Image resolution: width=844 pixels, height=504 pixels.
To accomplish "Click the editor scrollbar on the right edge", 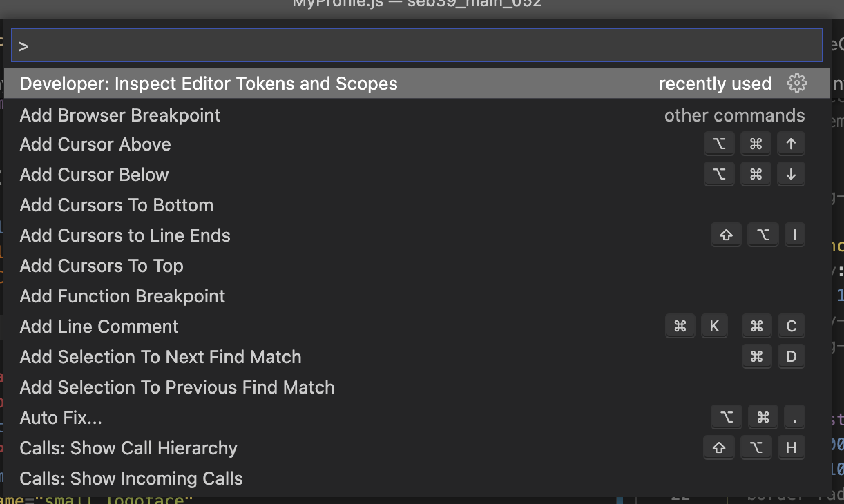I will click(x=839, y=276).
